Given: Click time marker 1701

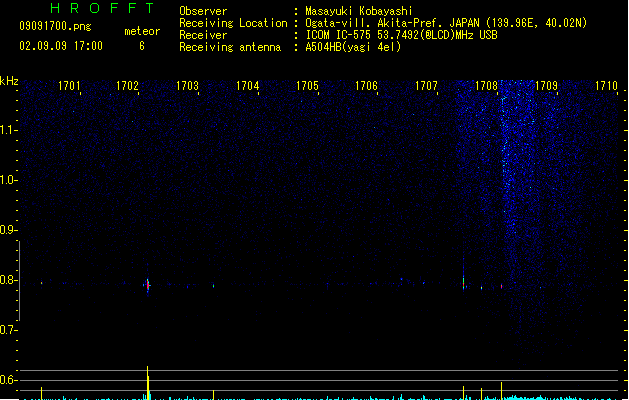Looking at the screenshot, I should pos(69,86).
